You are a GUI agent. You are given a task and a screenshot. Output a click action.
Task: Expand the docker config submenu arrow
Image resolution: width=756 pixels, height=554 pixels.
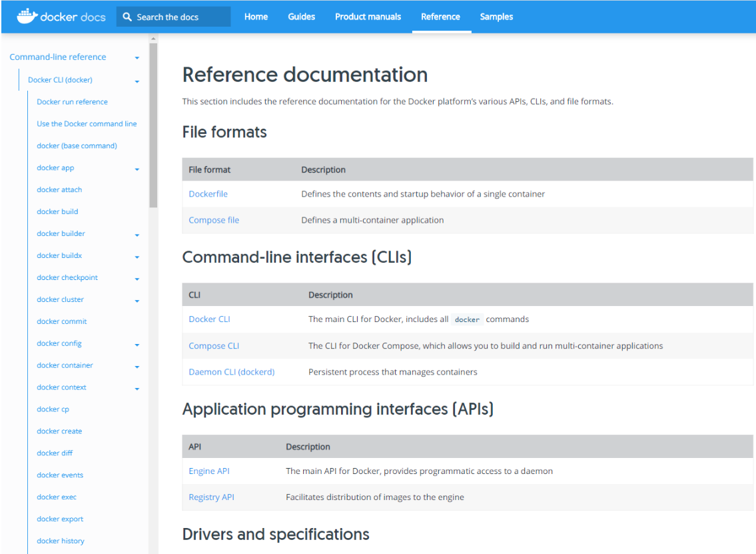click(x=137, y=345)
